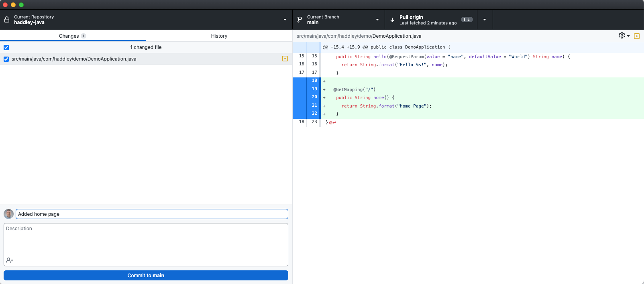
Task: Switch to the History tab
Action: point(219,36)
